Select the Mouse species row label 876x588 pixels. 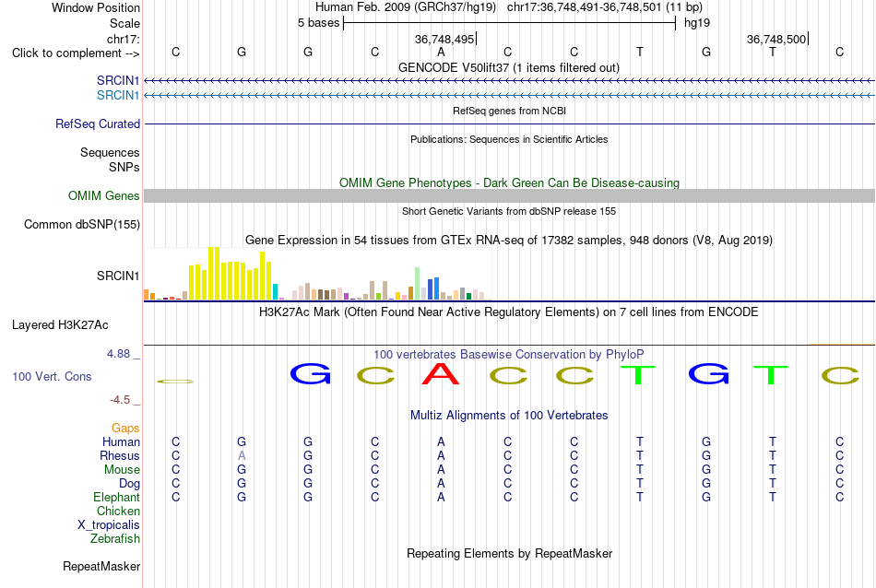pos(122,470)
